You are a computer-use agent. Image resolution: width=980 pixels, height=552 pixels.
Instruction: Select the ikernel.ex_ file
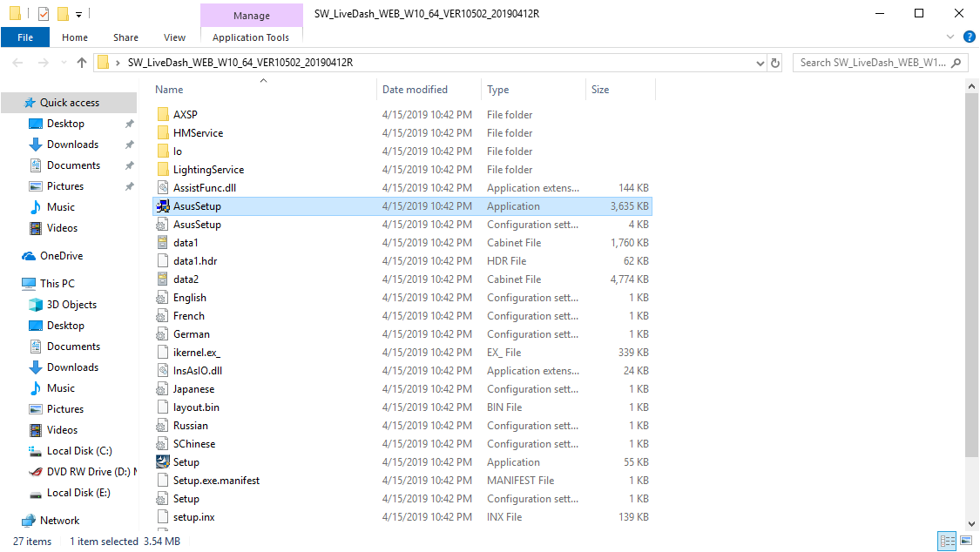196,353
